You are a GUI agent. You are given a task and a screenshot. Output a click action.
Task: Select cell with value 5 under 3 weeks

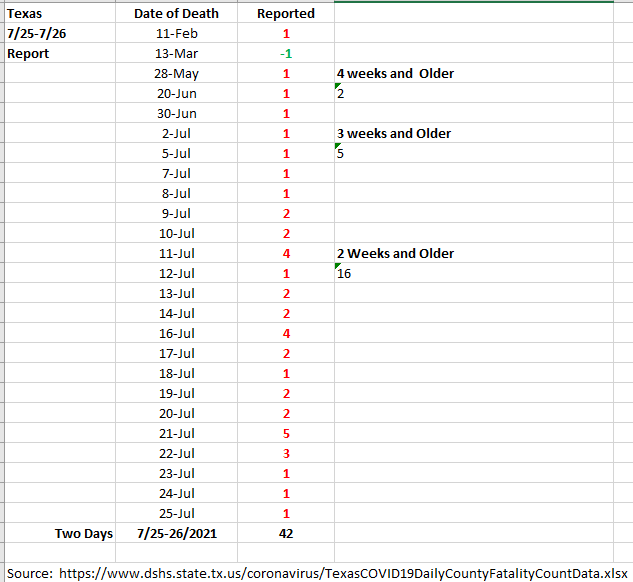474,153
